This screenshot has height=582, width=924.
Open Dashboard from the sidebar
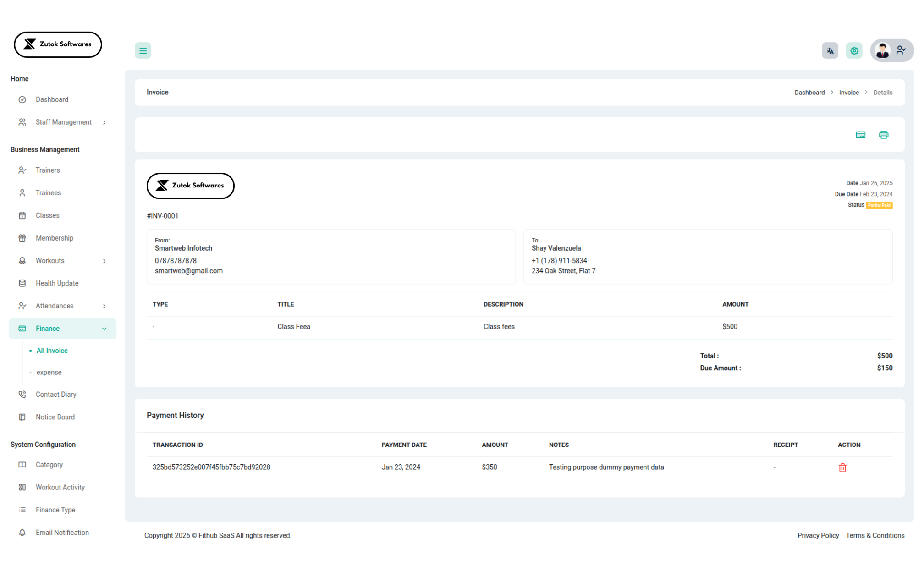pyautogui.click(x=52, y=99)
